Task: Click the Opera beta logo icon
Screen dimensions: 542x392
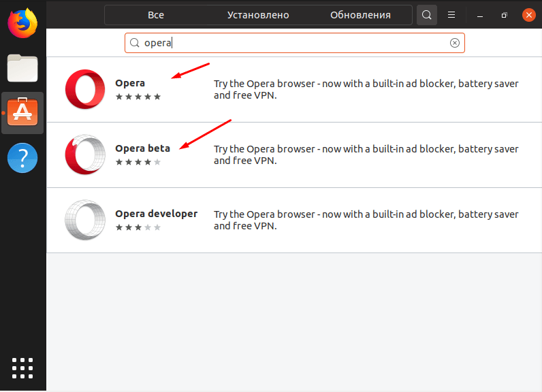Action: [85, 154]
